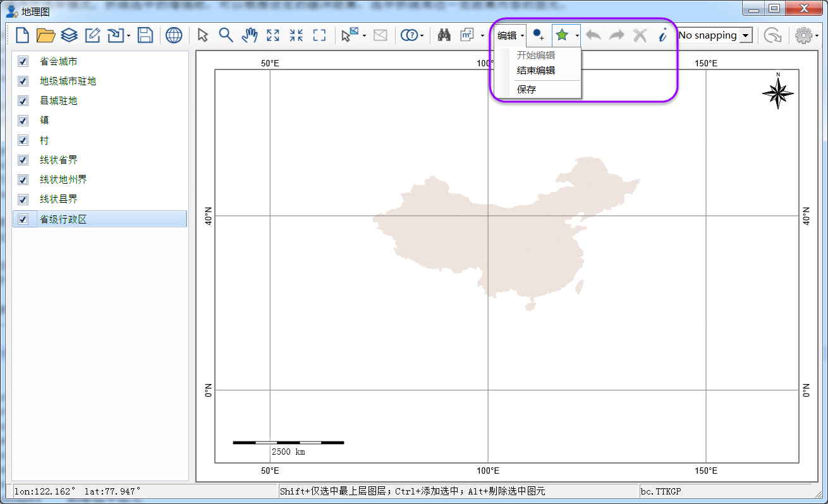Click the compass rose on the map
The width and height of the screenshot is (828, 504).
pos(778,92)
